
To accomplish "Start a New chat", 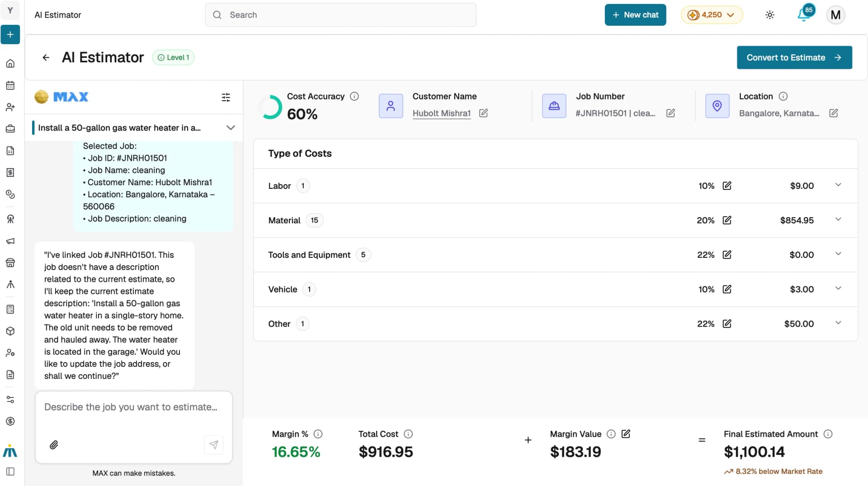I will (635, 15).
